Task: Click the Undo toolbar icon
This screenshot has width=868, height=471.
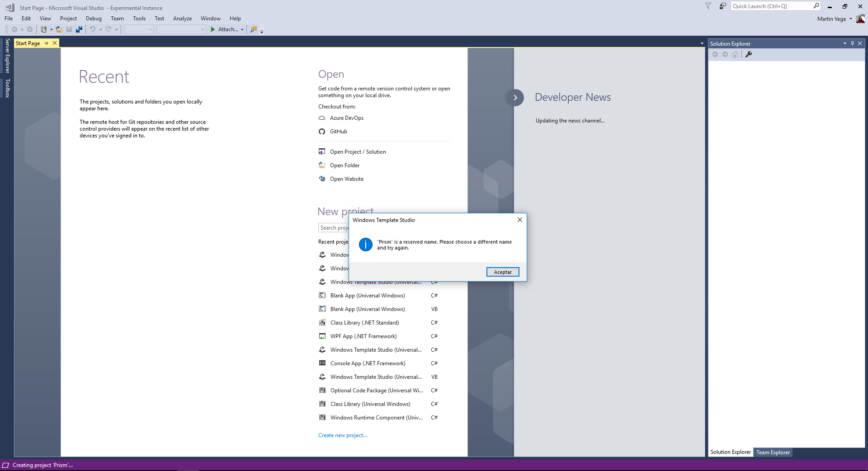Action: pos(92,29)
